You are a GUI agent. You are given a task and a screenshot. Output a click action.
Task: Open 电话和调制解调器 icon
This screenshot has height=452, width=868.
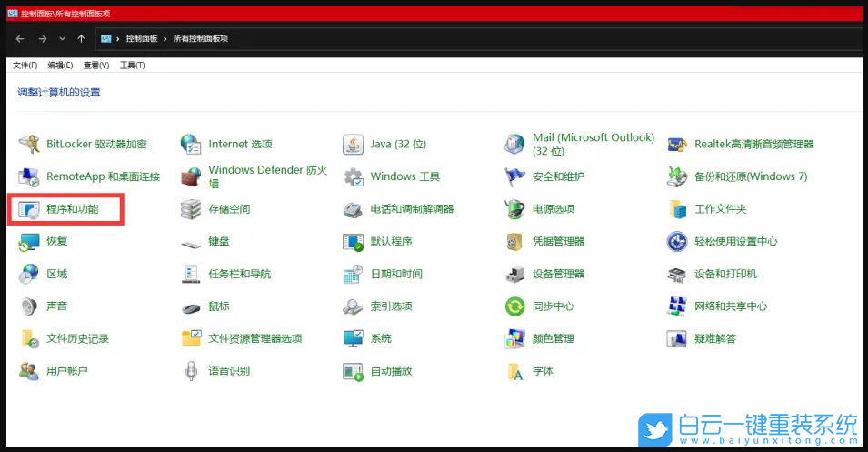tap(353, 209)
